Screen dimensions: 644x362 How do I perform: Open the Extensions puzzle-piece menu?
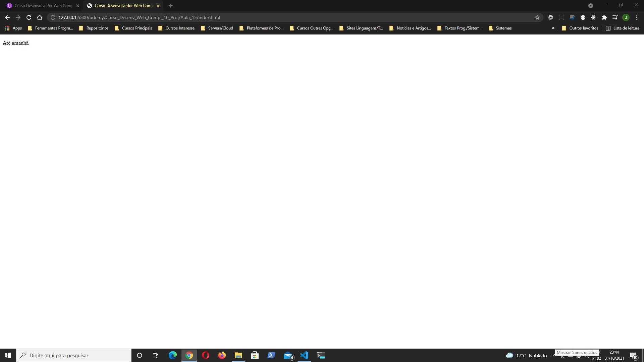[604, 17]
